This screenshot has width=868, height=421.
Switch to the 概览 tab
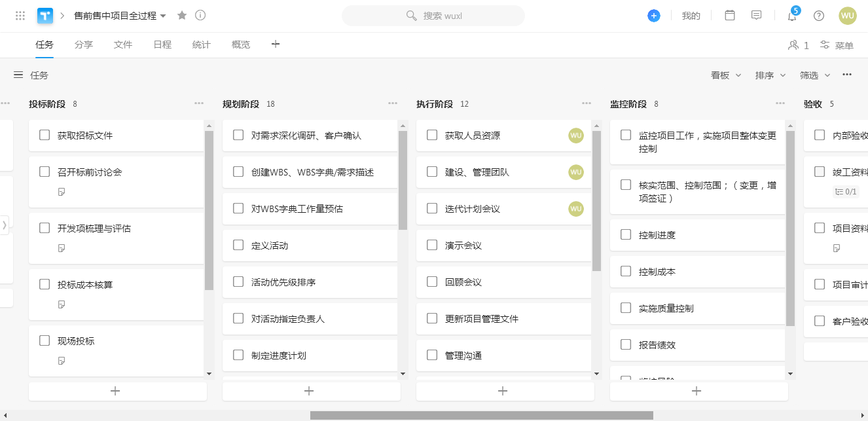click(241, 45)
